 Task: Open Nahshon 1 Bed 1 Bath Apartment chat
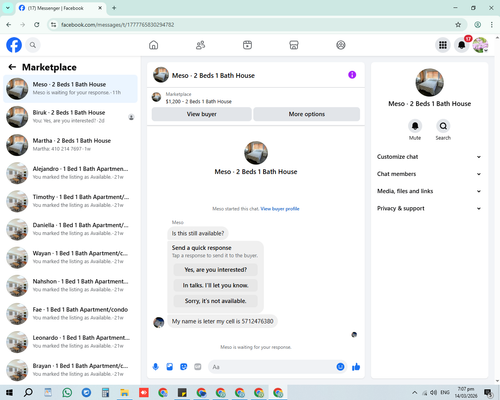coord(70,286)
